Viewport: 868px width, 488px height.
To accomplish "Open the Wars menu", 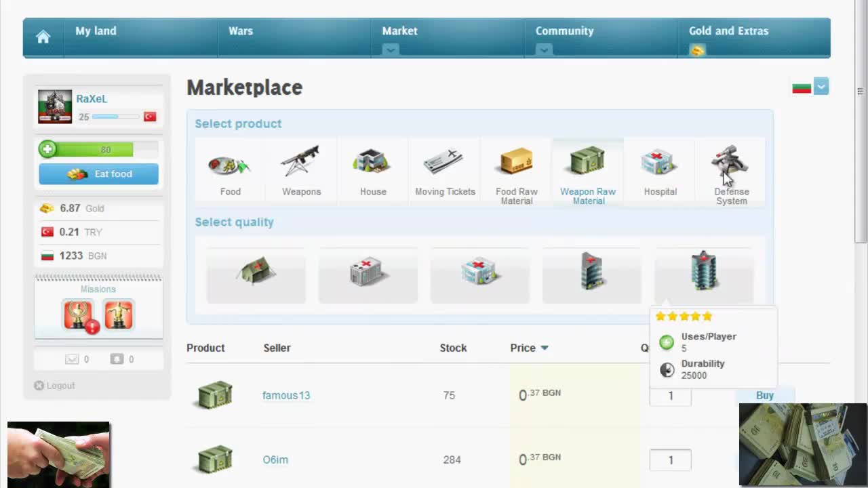I will click(x=241, y=31).
